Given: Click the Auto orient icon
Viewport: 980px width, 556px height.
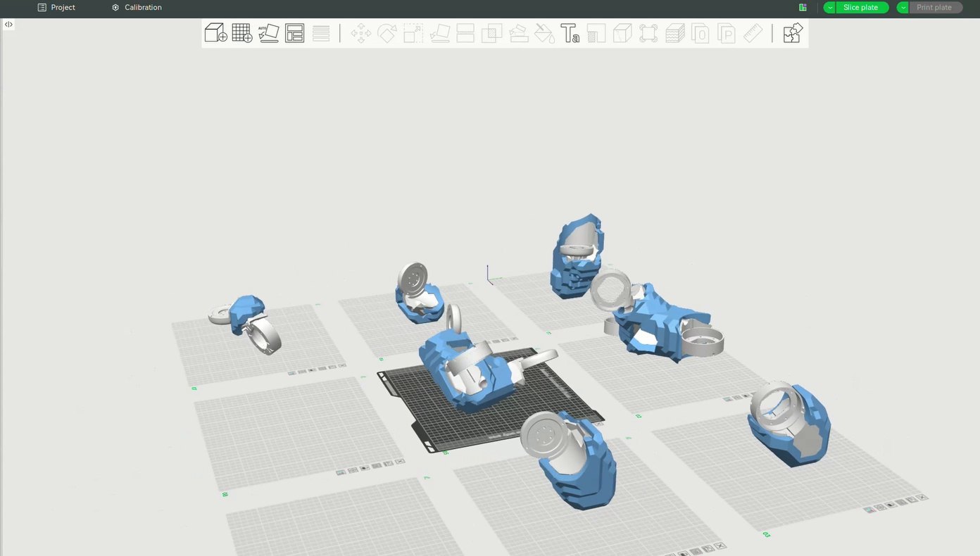Looking at the screenshot, I should coord(268,33).
